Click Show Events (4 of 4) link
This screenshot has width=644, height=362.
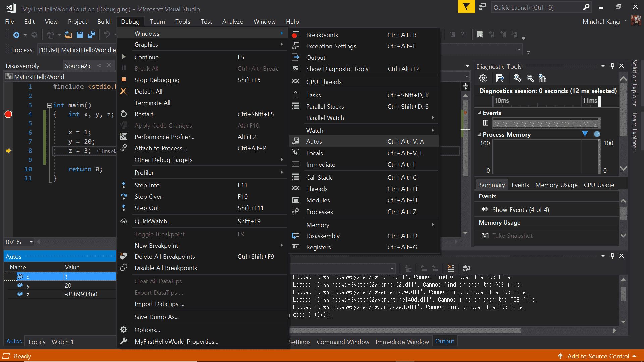point(520,210)
